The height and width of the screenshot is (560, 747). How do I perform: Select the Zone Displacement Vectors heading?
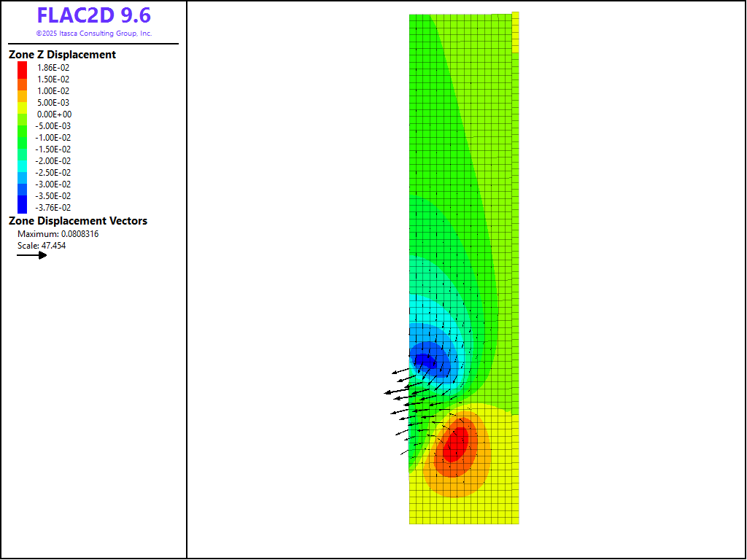(x=78, y=221)
